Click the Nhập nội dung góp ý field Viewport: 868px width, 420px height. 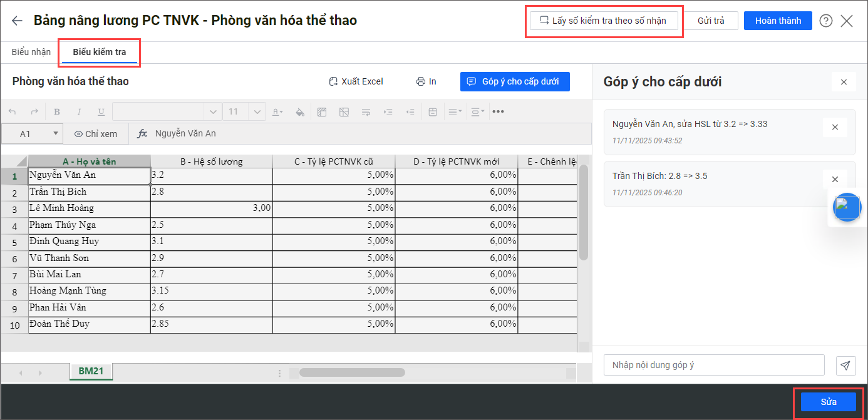pyautogui.click(x=714, y=365)
